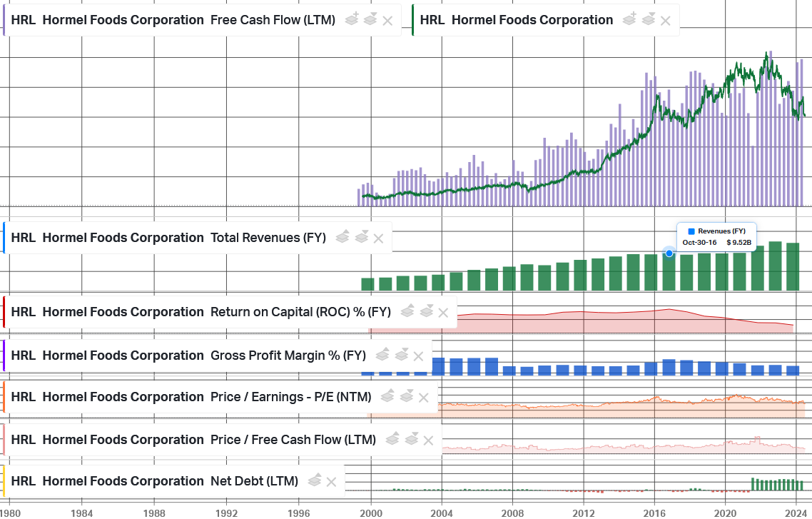This screenshot has height=519, width=812.
Task: Click the 1984 time axis label
Action: click(82, 513)
